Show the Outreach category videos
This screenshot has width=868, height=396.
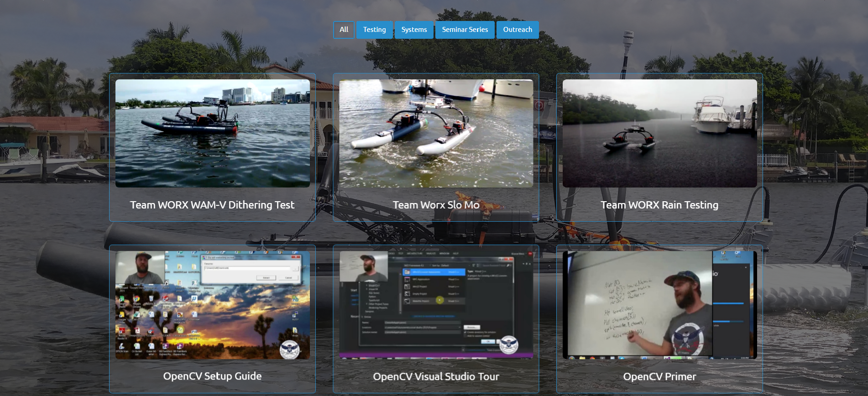[518, 30]
